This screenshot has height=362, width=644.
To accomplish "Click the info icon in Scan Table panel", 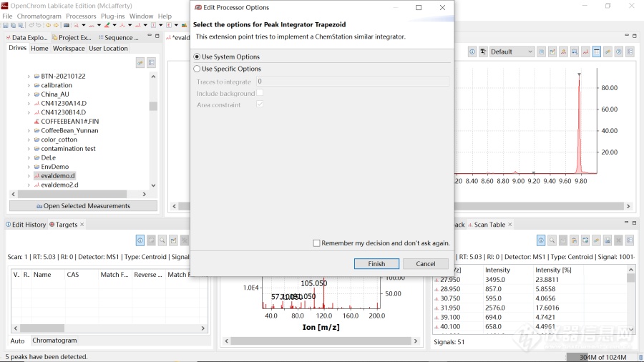I will pyautogui.click(x=541, y=240).
